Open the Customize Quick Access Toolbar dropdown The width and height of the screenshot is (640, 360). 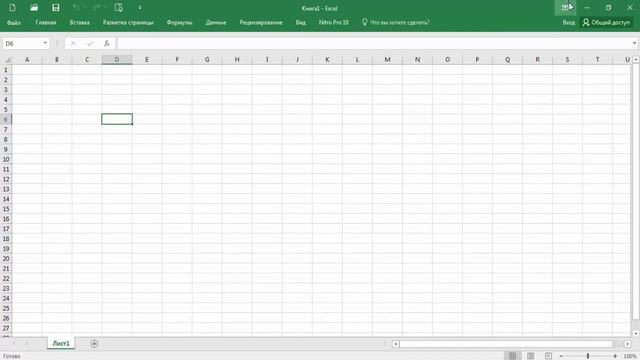tap(140, 8)
